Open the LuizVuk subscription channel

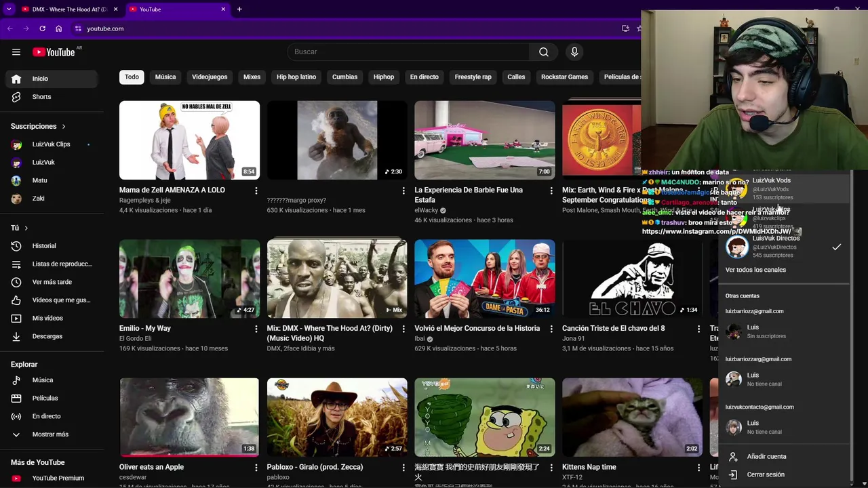52,163
